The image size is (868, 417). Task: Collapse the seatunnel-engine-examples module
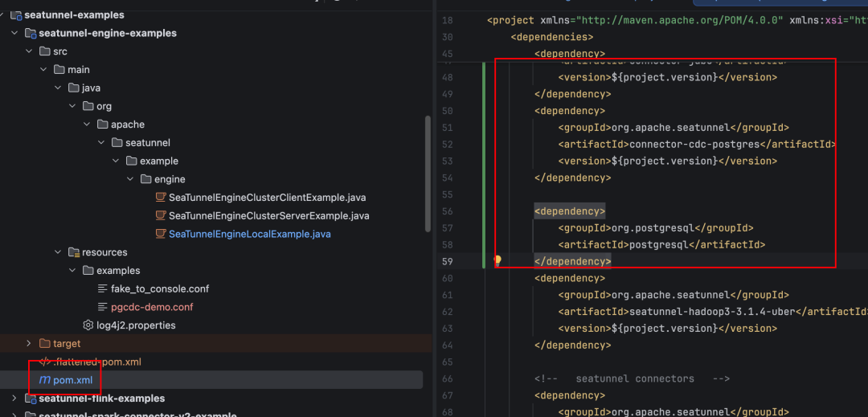pyautogui.click(x=14, y=33)
